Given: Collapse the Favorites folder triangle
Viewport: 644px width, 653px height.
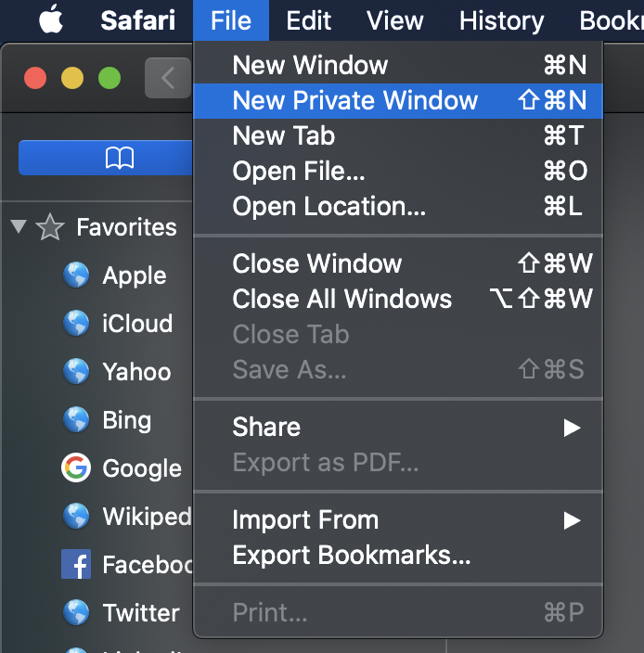Looking at the screenshot, I should tap(19, 226).
